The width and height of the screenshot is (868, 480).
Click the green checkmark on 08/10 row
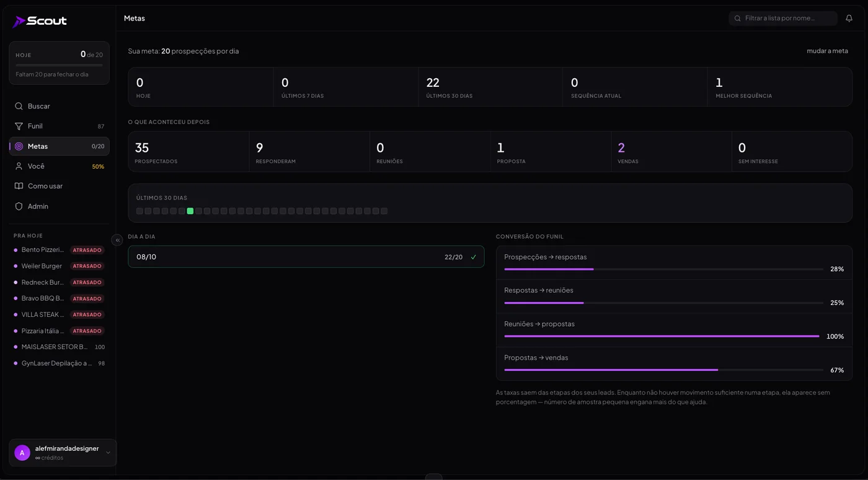tap(474, 257)
